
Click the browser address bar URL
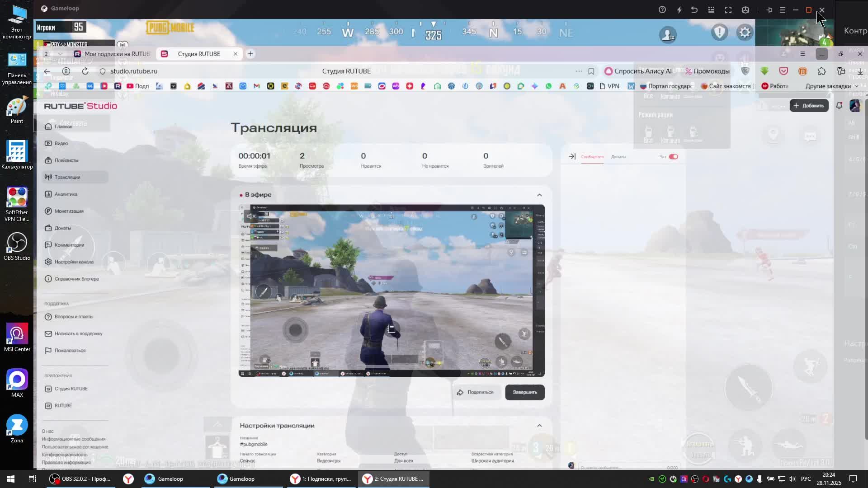tap(134, 71)
